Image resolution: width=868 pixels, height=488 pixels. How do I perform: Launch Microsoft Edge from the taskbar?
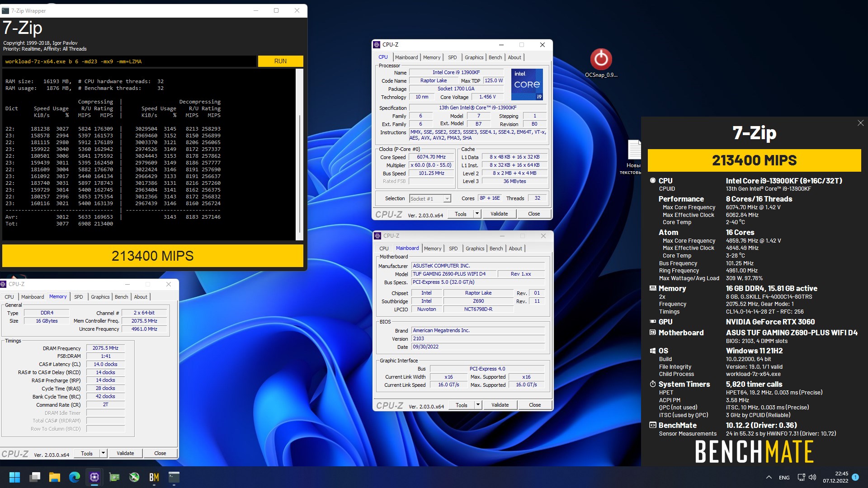[x=75, y=477]
